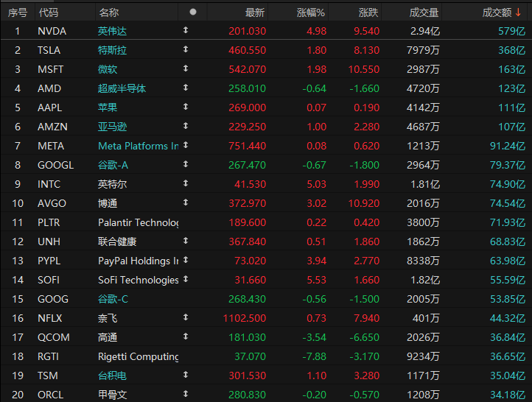Select the AVGO ticker code
The height and width of the screenshot is (402, 532).
(x=52, y=203)
